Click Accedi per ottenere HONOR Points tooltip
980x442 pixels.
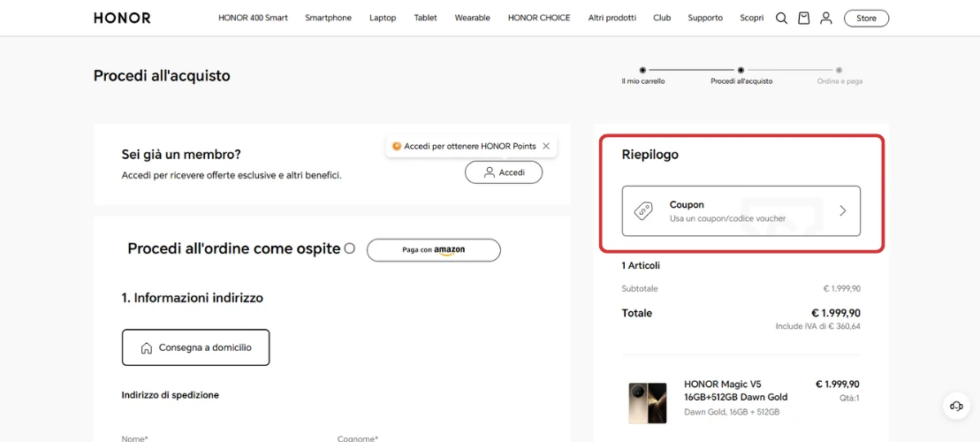pyautogui.click(x=470, y=146)
